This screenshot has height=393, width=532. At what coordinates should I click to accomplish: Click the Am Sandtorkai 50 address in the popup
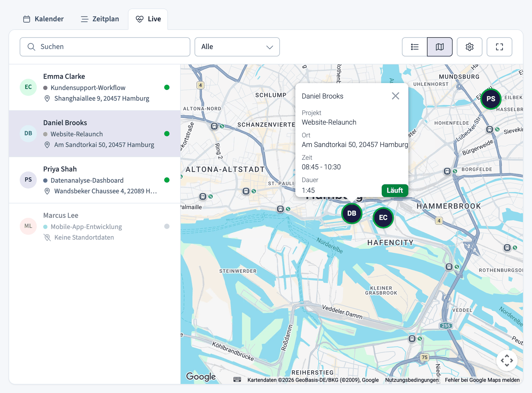pyautogui.click(x=355, y=145)
